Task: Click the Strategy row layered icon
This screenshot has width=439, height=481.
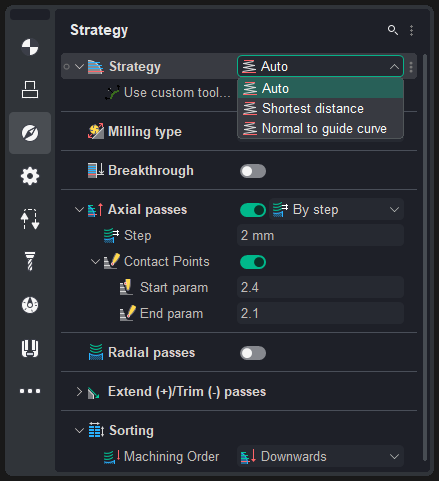Action: click(x=95, y=67)
